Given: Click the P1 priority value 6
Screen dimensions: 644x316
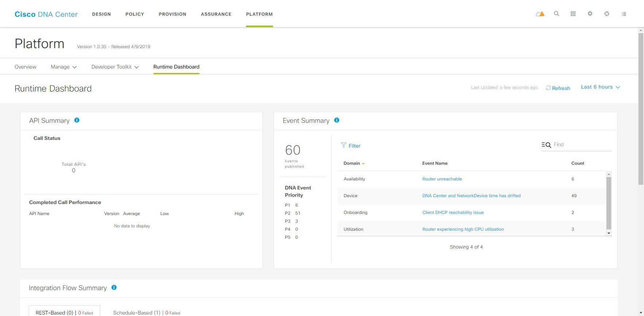Looking at the screenshot, I should (x=297, y=205).
